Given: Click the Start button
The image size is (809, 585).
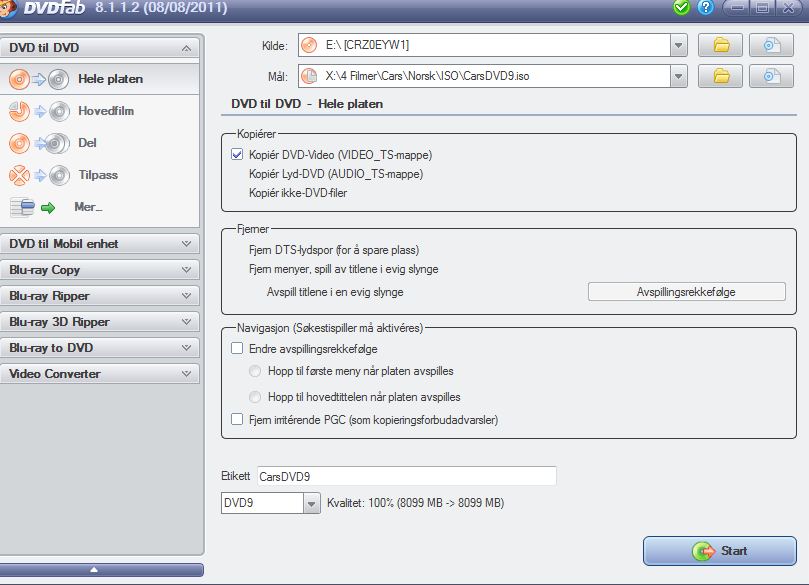Looking at the screenshot, I should (720, 551).
